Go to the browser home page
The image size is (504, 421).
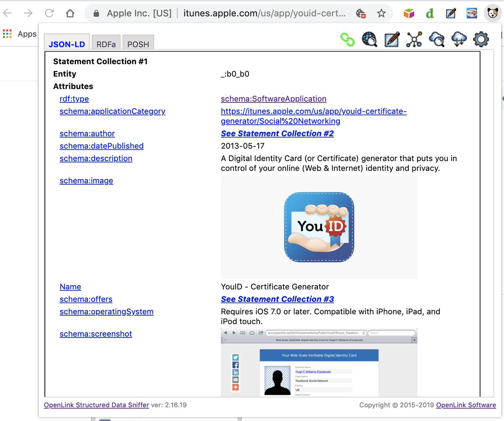(70, 13)
